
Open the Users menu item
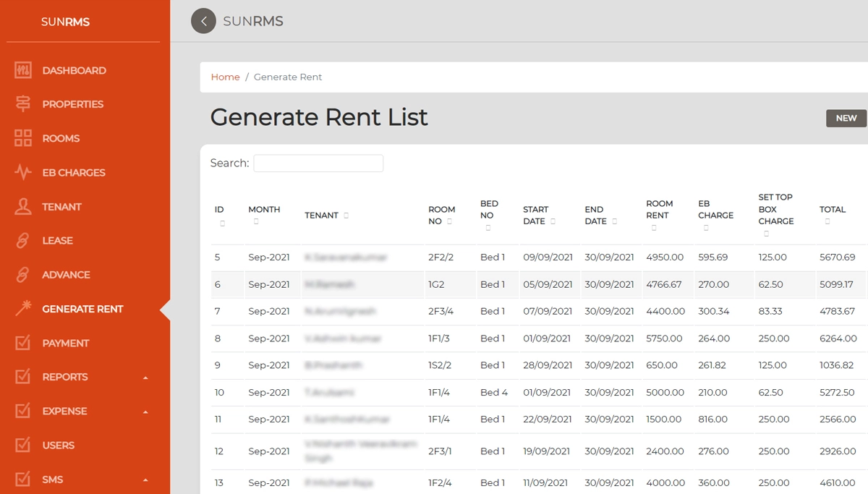coord(58,445)
